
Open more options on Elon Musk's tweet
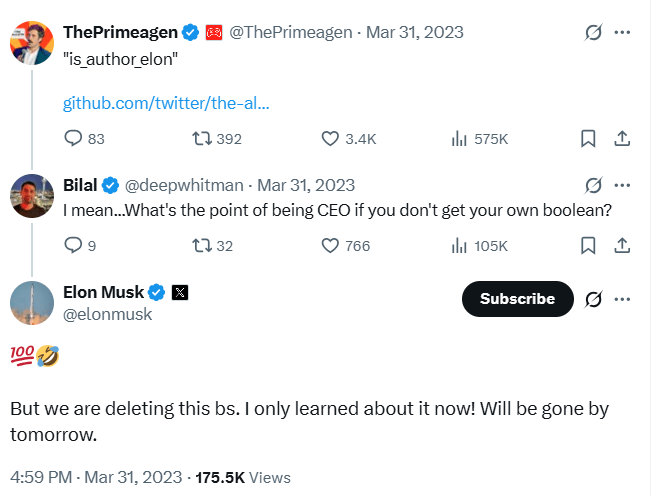pyautogui.click(x=622, y=299)
